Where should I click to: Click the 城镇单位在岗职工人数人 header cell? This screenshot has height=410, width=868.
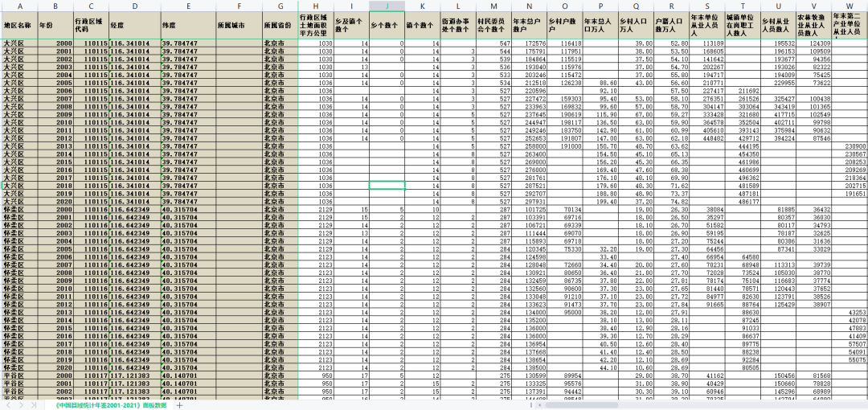click(x=743, y=25)
